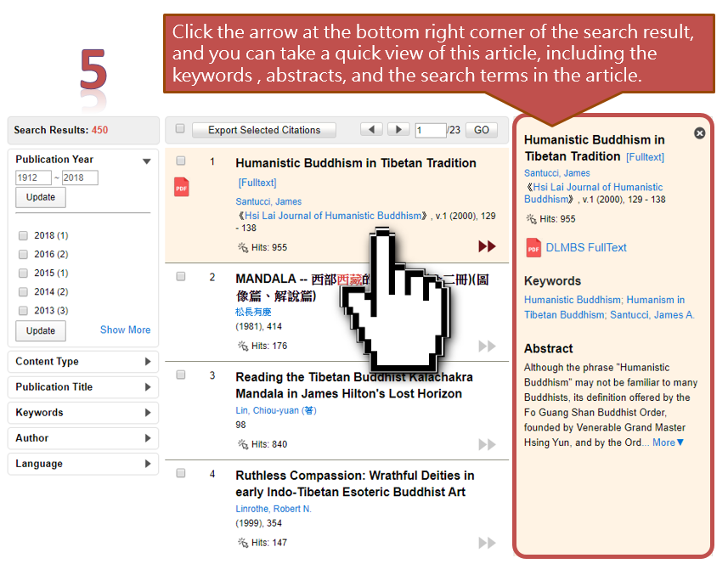This screenshot has height=575, width=728.
Task: Click Export Selected Citations button
Action: [264, 130]
